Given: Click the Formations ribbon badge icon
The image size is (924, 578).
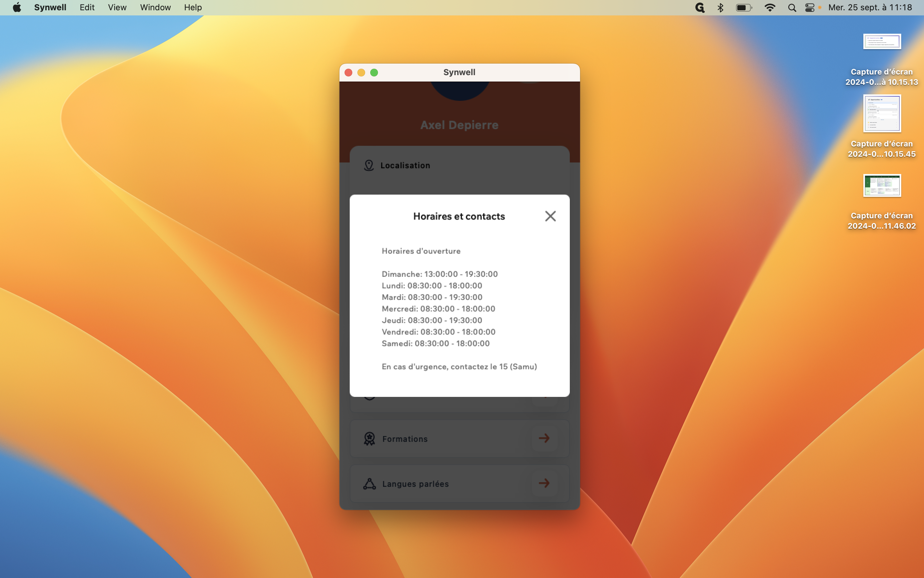Looking at the screenshot, I should (x=369, y=438).
